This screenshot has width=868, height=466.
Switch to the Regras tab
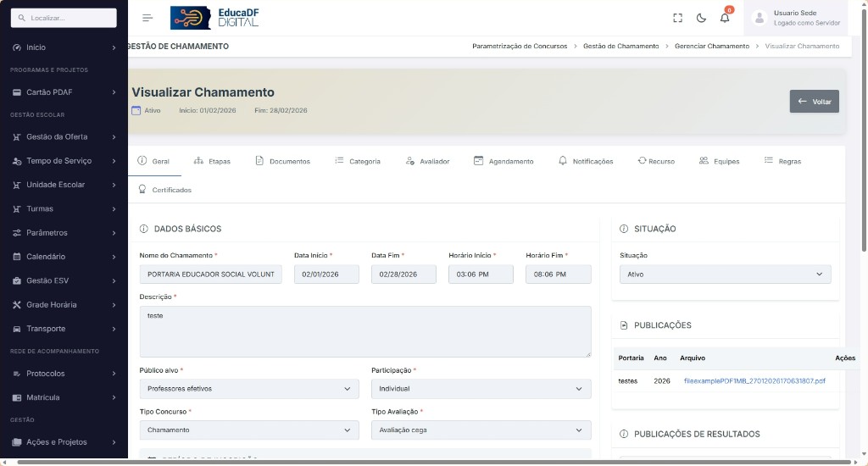coord(782,161)
